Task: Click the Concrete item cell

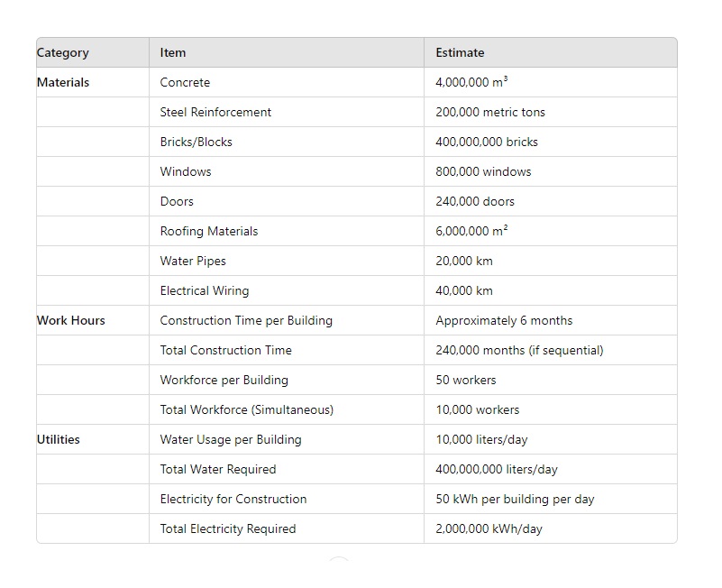Action: point(185,82)
